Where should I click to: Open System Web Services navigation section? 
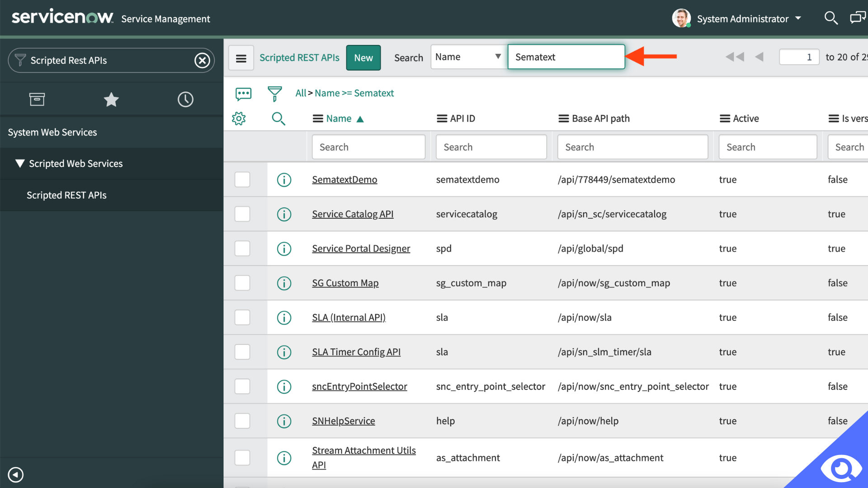[x=52, y=131]
